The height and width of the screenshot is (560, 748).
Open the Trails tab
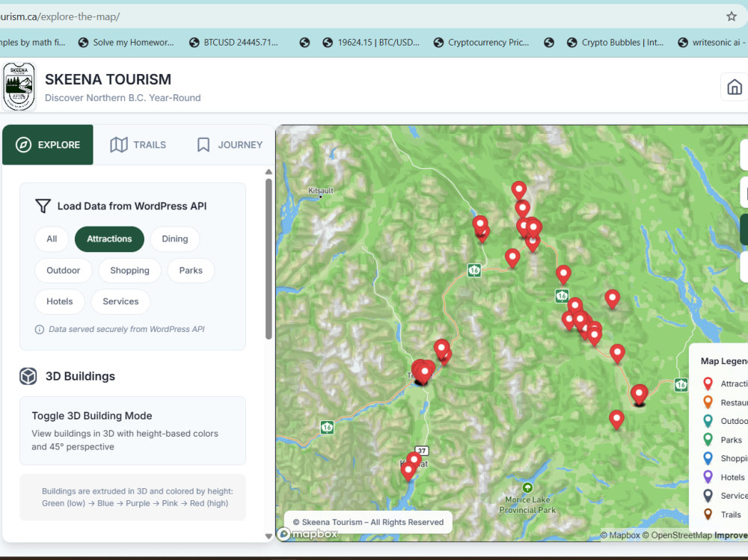coord(138,144)
